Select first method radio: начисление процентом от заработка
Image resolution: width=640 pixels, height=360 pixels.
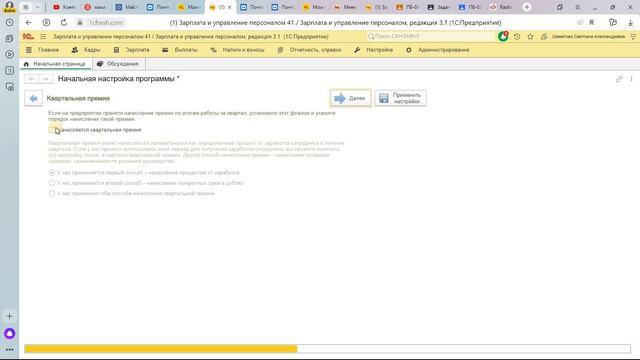(51, 173)
